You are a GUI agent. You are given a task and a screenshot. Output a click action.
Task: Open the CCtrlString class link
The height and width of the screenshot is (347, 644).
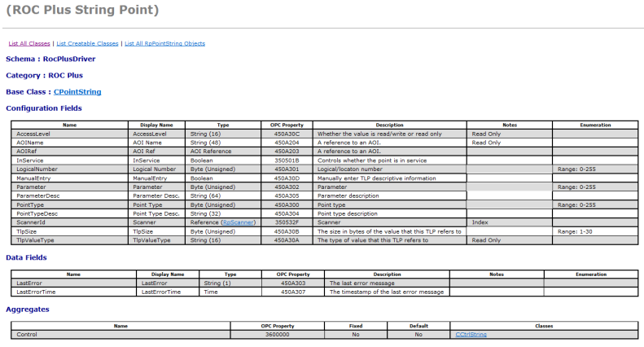click(471, 335)
